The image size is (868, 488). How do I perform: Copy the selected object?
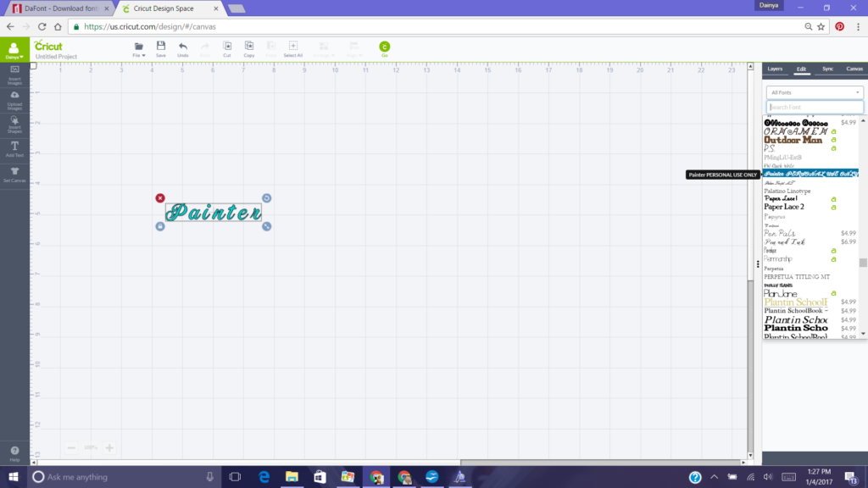(249, 48)
